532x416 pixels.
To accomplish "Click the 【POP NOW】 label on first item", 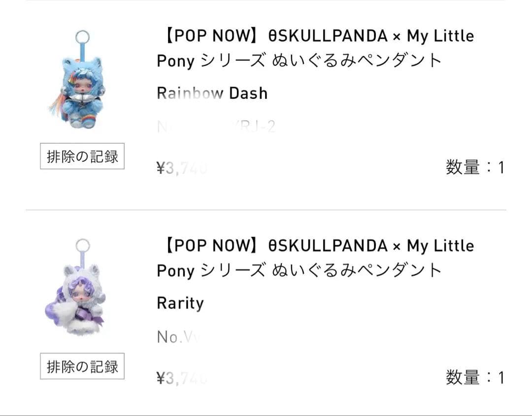I will 206,35.
